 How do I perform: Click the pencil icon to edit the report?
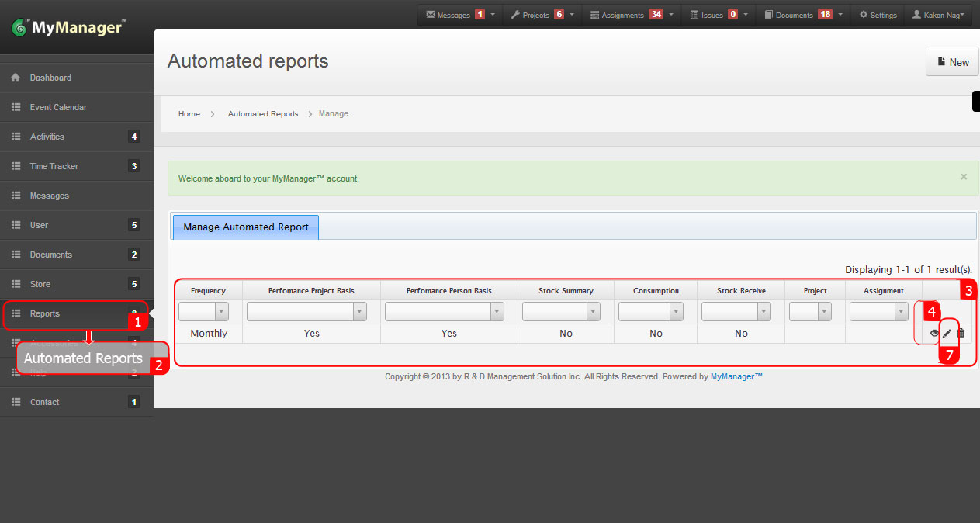point(947,333)
